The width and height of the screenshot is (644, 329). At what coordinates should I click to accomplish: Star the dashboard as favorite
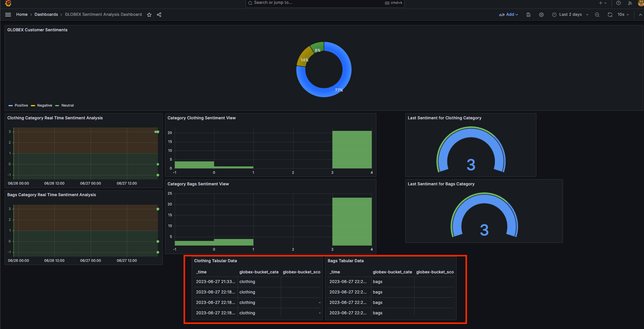(x=149, y=15)
